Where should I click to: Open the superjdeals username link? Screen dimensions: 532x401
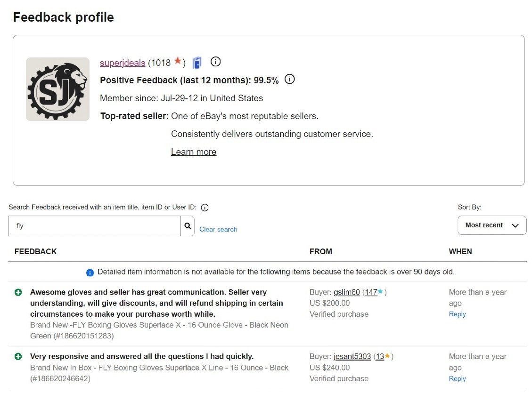pos(123,63)
